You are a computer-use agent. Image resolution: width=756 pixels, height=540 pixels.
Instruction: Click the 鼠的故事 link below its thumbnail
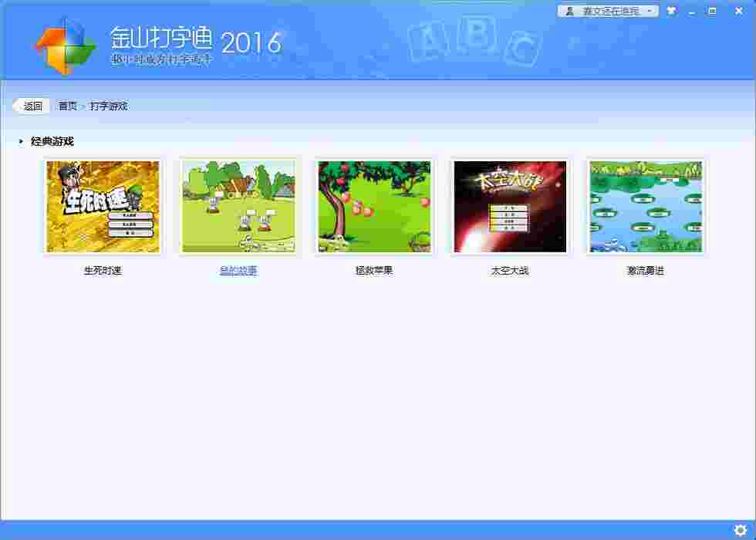238,271
